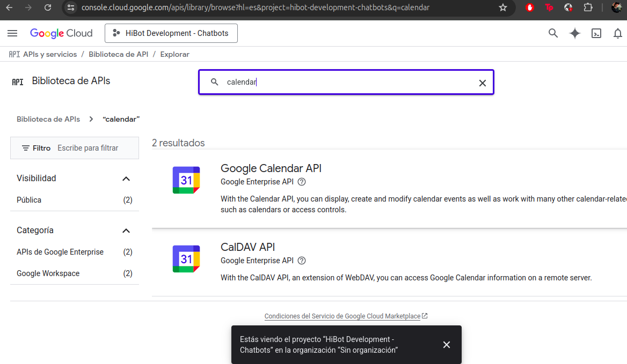Viewport: 627px width, 364px height.
Task: Open the main navigation hamburger menu
Action: [x=12, y=33]
